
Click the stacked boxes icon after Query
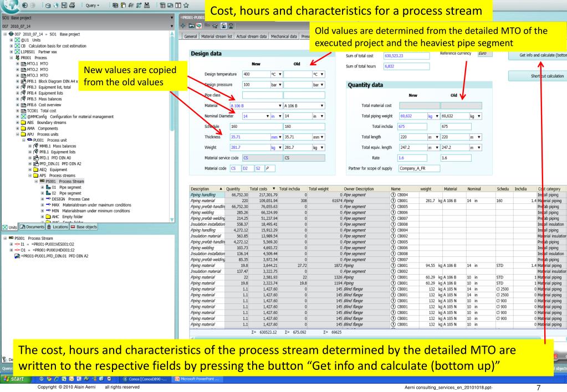[115, 5]
